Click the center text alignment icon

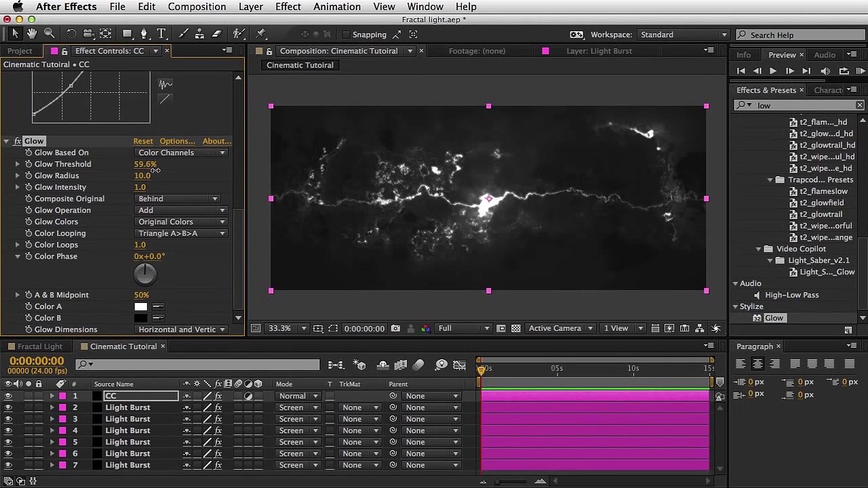[x=757, y=364]
